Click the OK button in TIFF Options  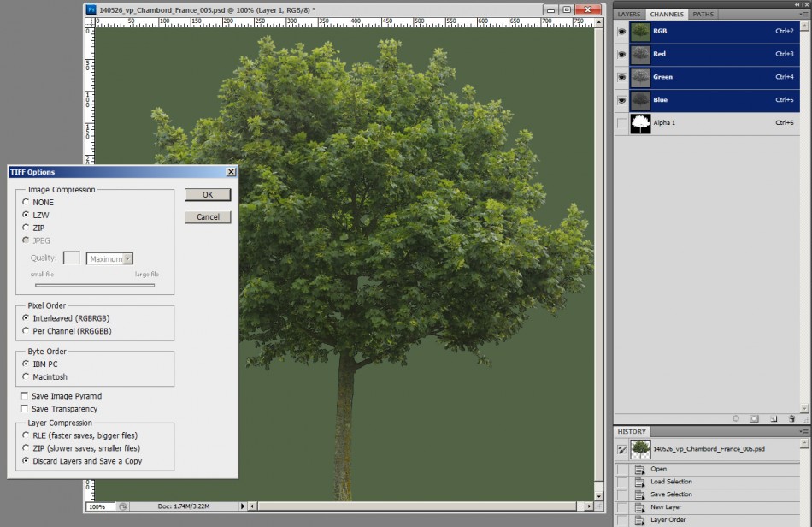click(x=207, y=194)
